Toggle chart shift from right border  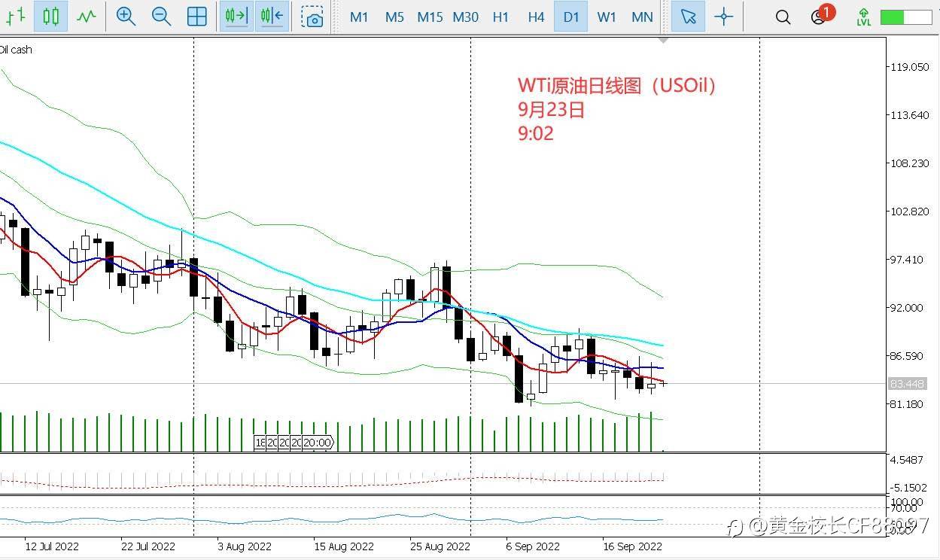pyautogui.click(x=272, y=16)
